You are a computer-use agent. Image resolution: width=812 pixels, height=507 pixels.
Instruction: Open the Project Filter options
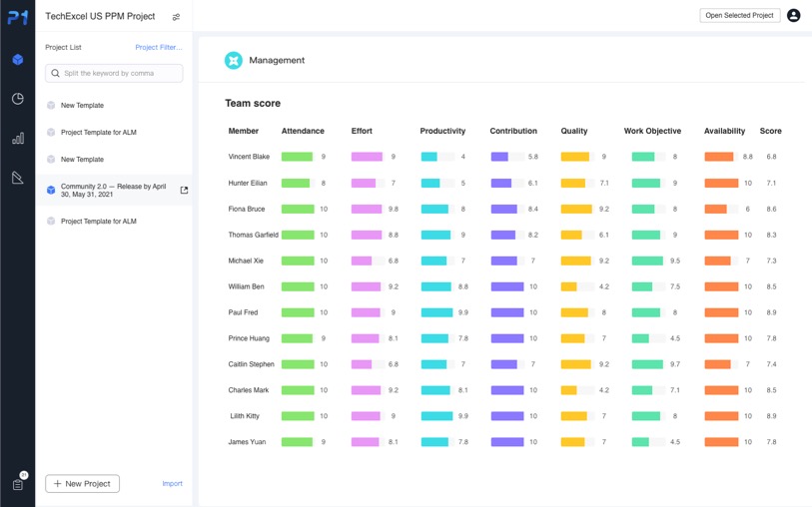click(159, 47)
